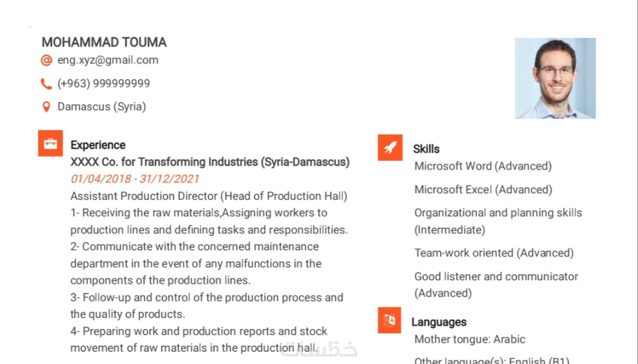638x364 pixels.
Task: Click the 01/04/2018 - 31/12/2021 date range
Action: (135, 179)
